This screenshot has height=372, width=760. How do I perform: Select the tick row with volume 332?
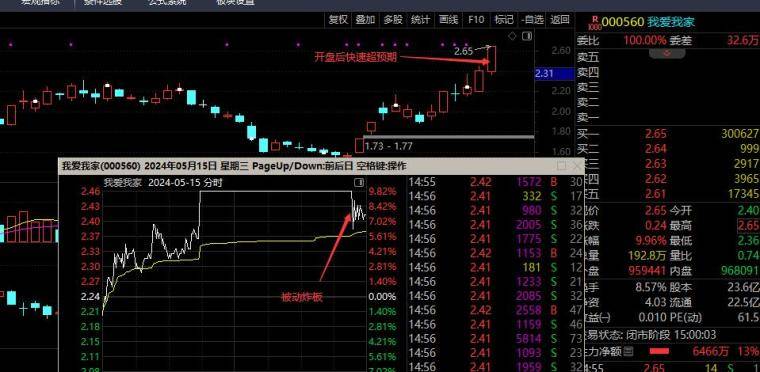point(494,197)
